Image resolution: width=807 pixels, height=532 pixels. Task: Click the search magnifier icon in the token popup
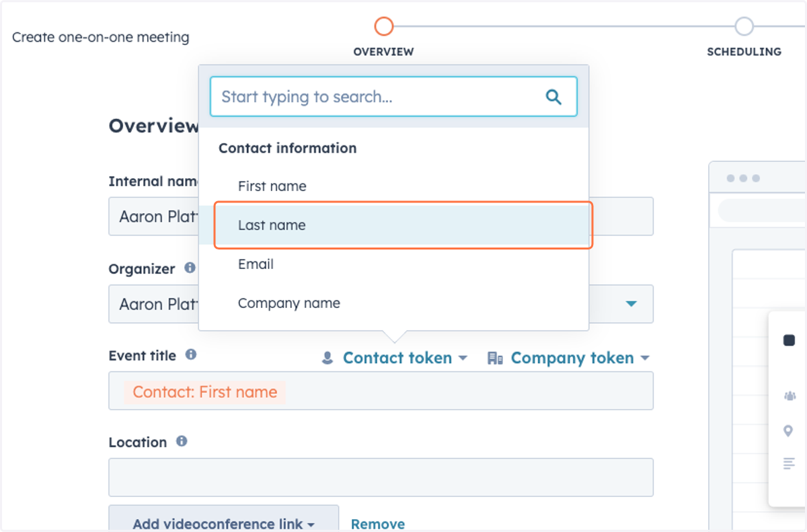click(x=553, y=97)
